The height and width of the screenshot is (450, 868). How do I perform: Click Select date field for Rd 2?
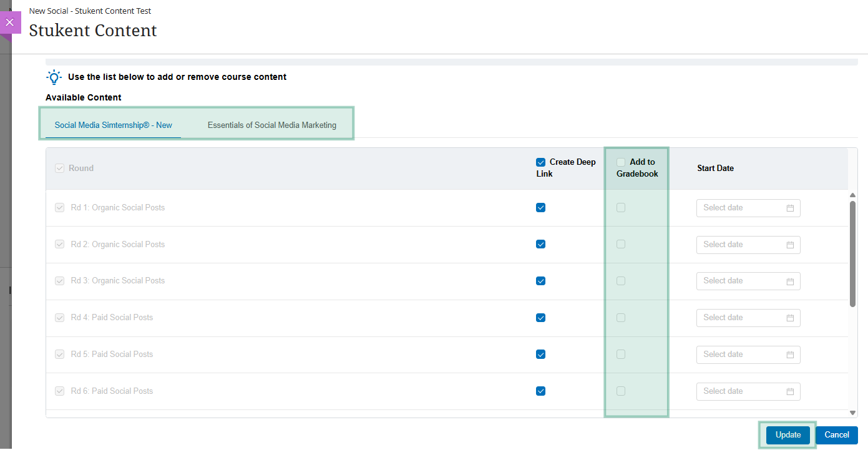[748, 245]
